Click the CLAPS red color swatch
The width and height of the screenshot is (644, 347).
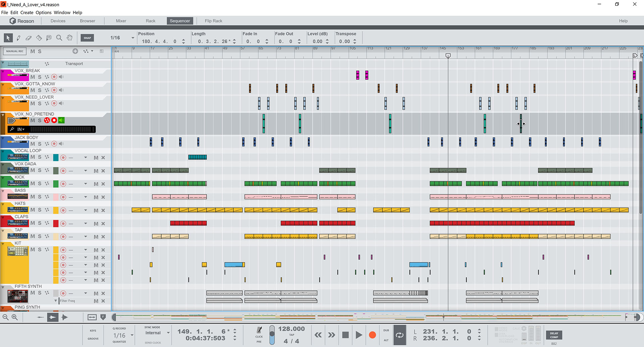[x=56, y=223]
